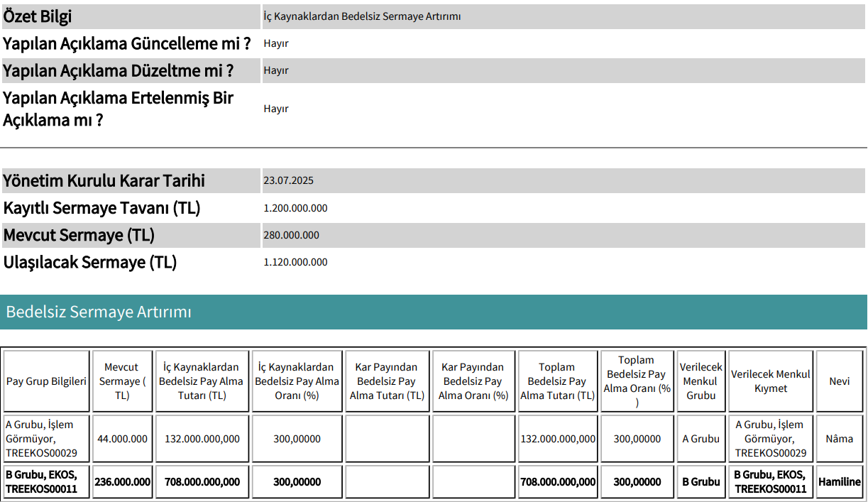
Task: Click the 236.000.000 capital cell
Action: pos(123,481)
